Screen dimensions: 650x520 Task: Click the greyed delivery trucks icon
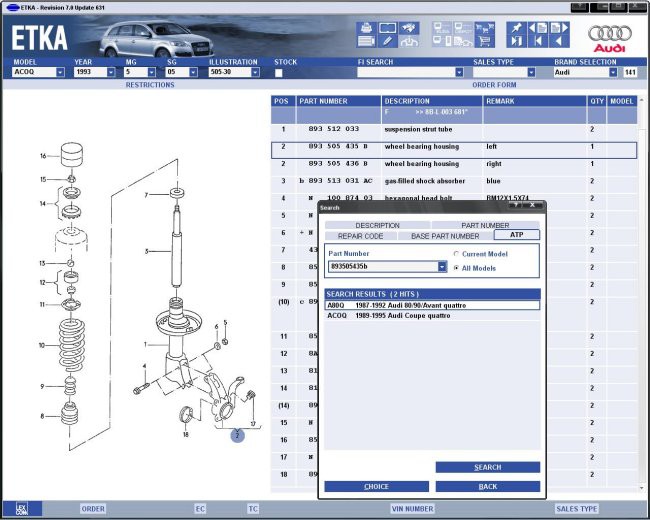pos(463,41)
